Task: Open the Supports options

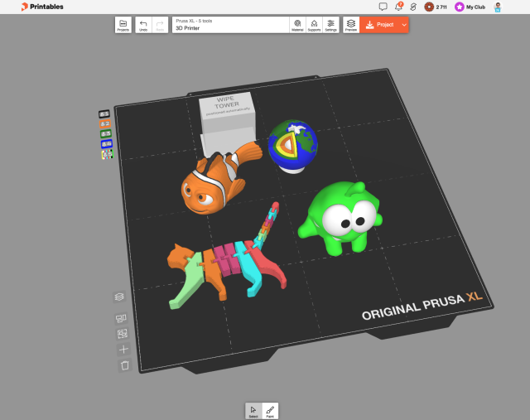Action: [314, 25]
